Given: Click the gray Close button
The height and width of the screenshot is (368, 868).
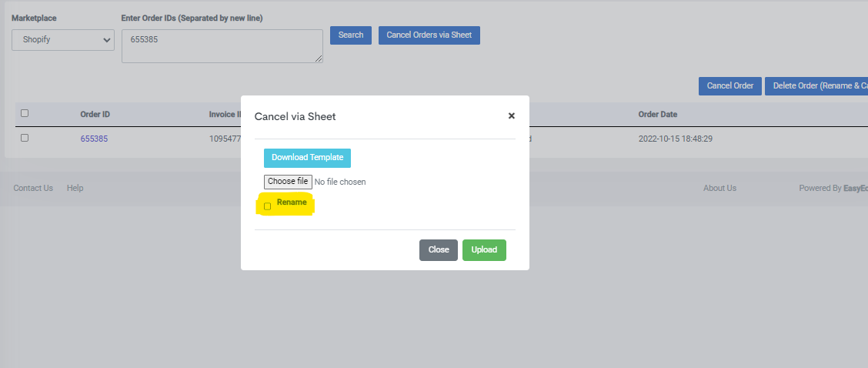Looking at the screenshot, I should coord(439,250).
